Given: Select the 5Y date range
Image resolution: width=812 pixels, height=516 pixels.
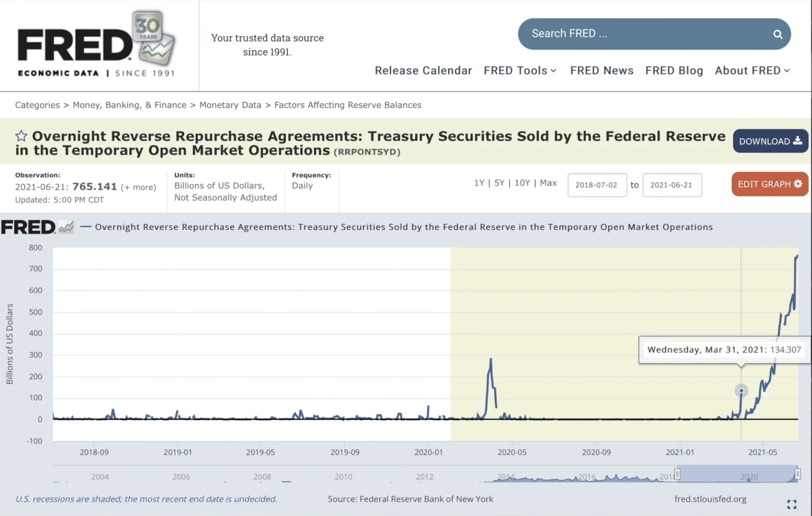Looking at the screenshot, I should (x=499, y=183).
